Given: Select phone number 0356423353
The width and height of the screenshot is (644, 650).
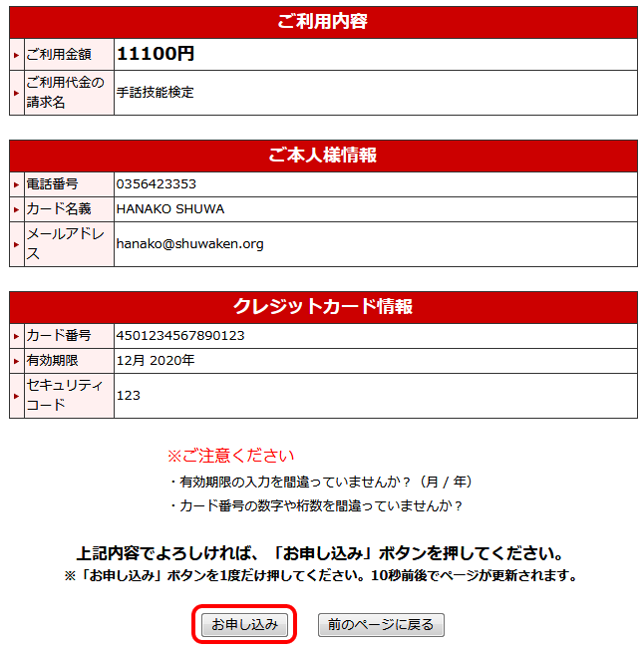Looking at the screenshot, I should (x=156, y=184).
